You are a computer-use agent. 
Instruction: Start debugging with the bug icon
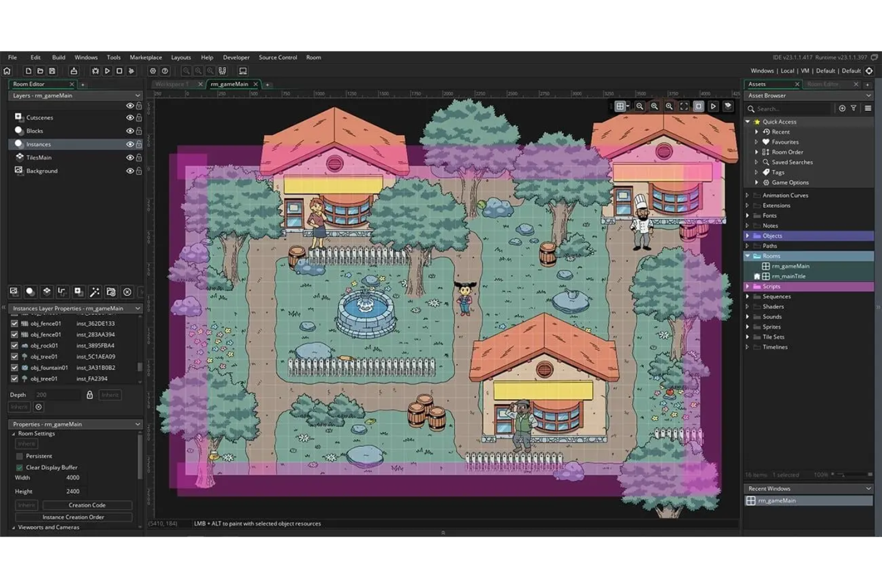point(95,70)
